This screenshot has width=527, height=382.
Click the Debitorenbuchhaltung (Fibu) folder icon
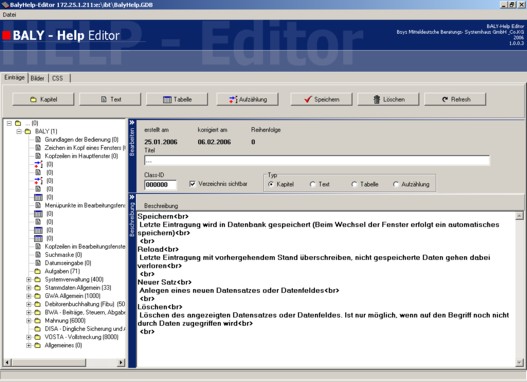(38, 304)
